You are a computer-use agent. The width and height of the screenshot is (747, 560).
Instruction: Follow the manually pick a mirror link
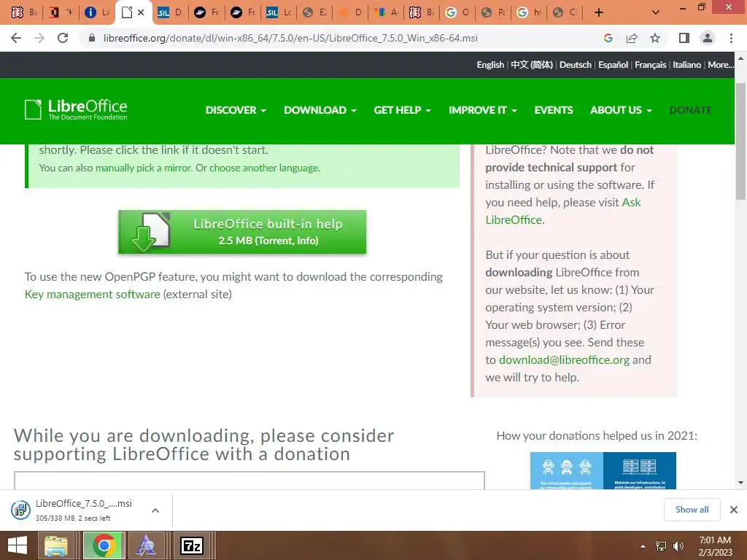[144, 168]
